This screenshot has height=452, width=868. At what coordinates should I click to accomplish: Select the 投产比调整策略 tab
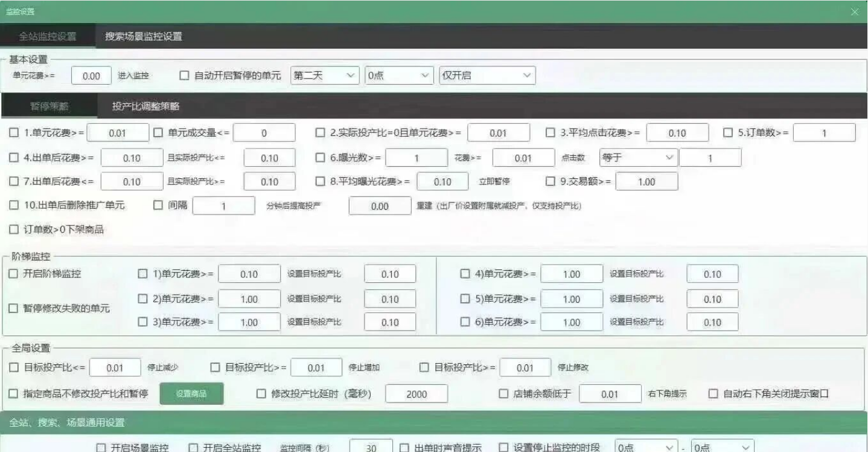(145, 106)
